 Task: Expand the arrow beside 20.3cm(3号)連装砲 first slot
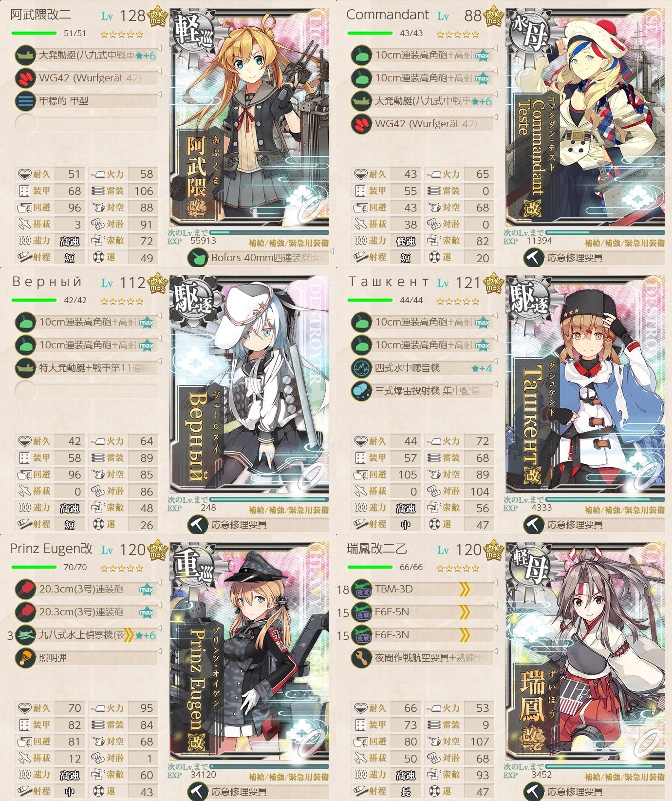[x=159, y=583]
